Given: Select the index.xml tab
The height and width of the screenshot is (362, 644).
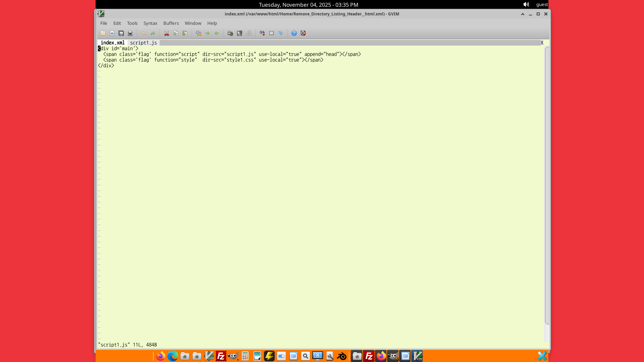Looking at the screenshot, I should [x=112, y=43].
